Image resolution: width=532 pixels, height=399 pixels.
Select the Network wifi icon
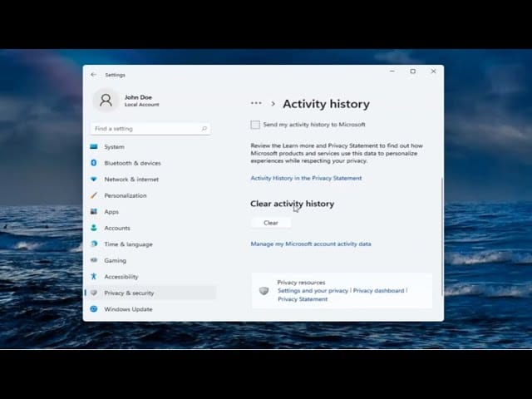pos(94,180)
